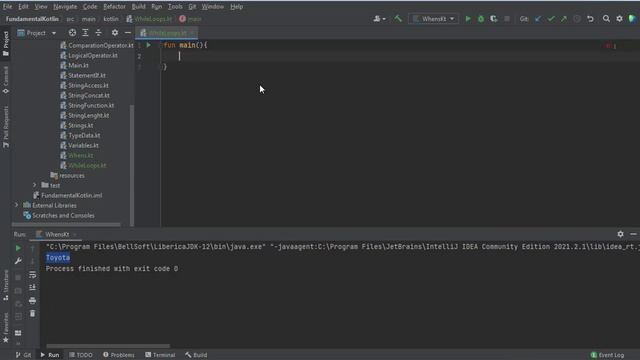This screenshot has width=640, height=360.
Task: Push commits with the green arrow icon
Action: click(x=564, y=19)
